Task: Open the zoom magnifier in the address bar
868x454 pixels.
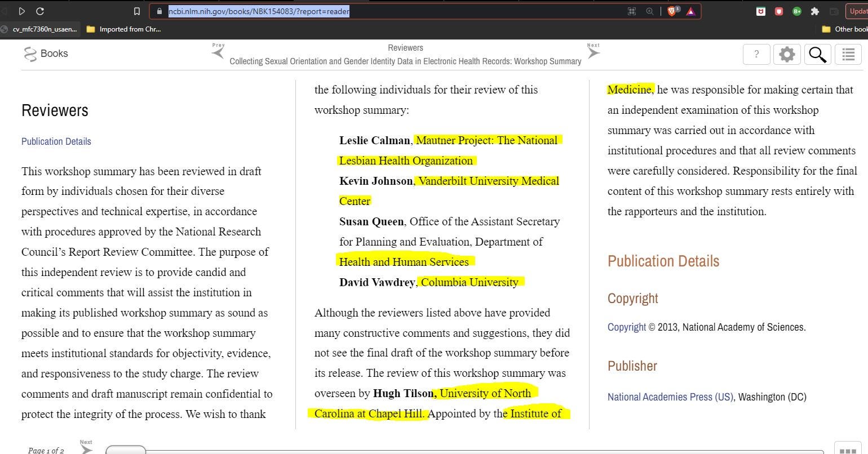Action: (x=650, y=11)
